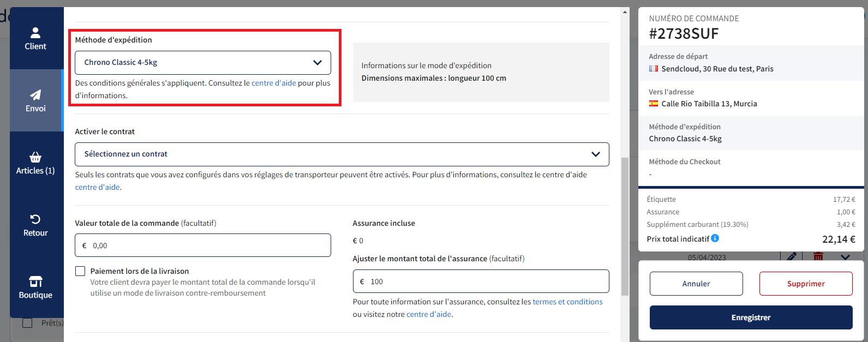Click the Supprimer button
This screenshot has width=868, height=342.
806,284
